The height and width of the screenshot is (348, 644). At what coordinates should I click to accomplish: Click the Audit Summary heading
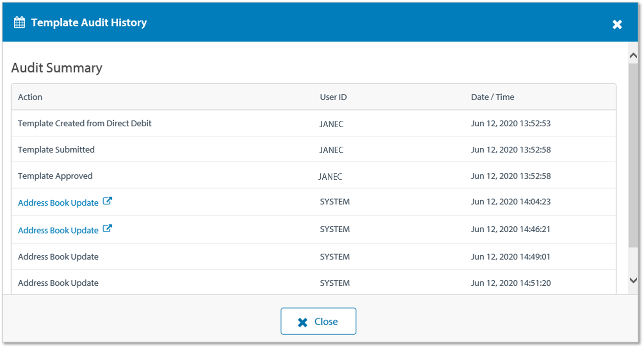tap(57, 68)
